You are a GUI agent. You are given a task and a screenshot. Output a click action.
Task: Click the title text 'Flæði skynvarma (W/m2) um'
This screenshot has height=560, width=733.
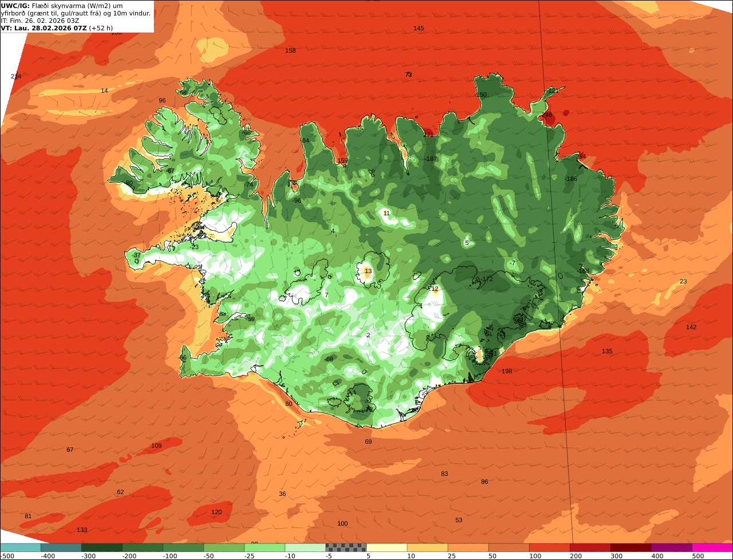coord(77,6)
